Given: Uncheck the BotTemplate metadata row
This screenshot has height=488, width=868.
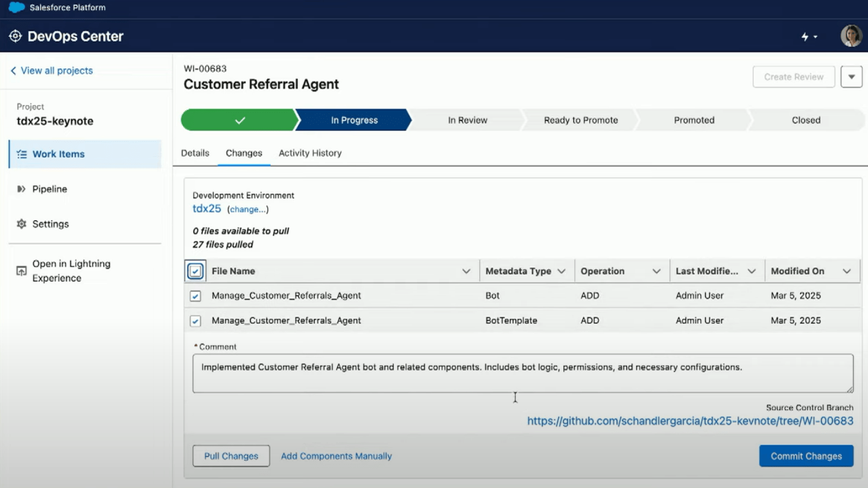Looking at the screenshot, I should (x=194, y=320).
